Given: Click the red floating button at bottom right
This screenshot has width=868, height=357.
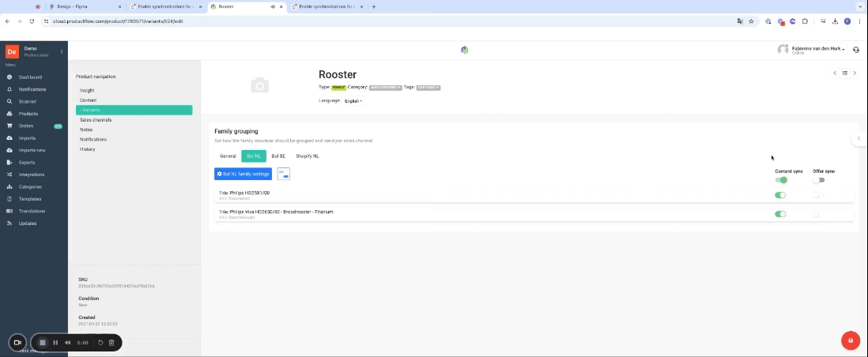Looking at the screenshot, I should coord(851,340).
